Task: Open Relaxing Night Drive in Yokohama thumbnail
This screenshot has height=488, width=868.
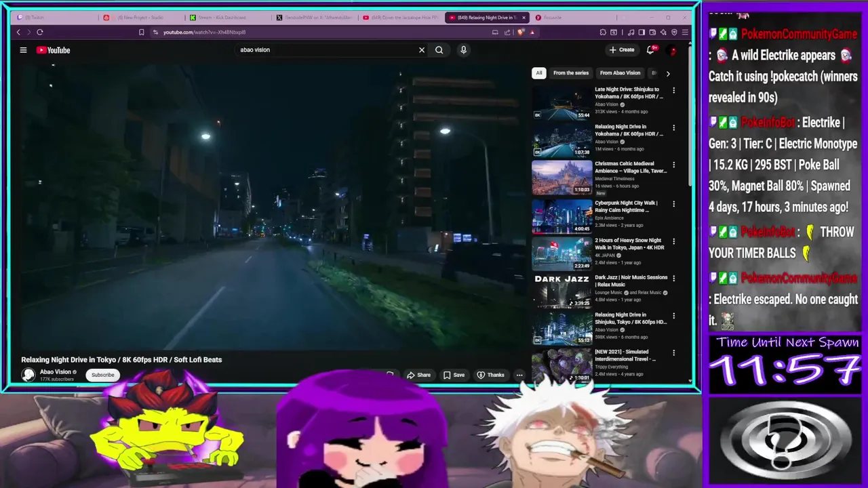Action: [x=562, y=140]
